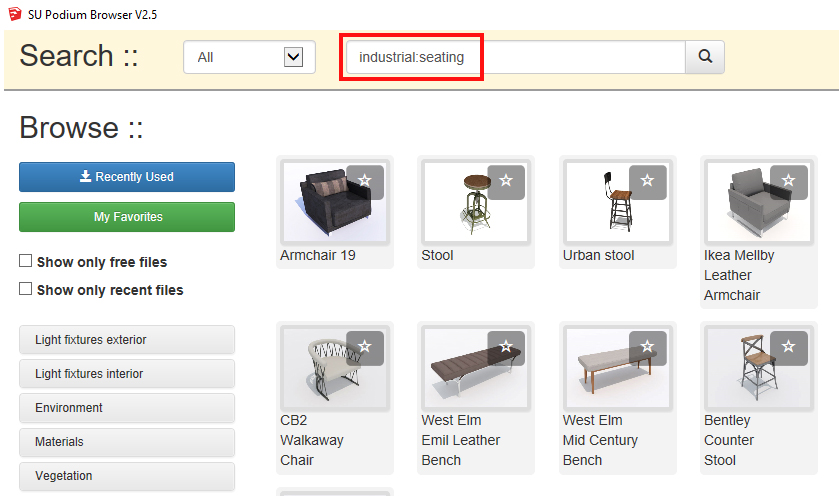Viewport: 839px width, 496px height.
Task: Click the SU Podium Browser app icon
Action: point(15,14)
